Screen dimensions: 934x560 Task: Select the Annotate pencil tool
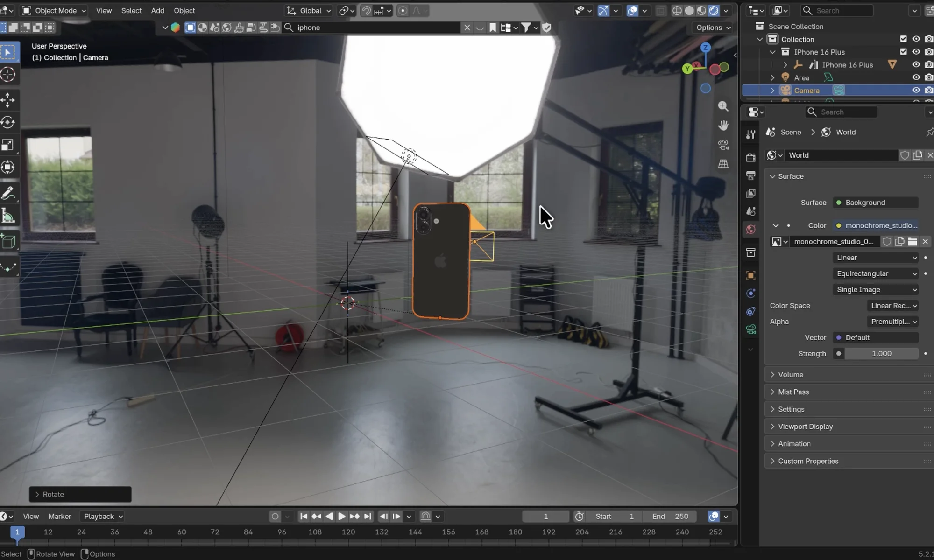[8, 193]
